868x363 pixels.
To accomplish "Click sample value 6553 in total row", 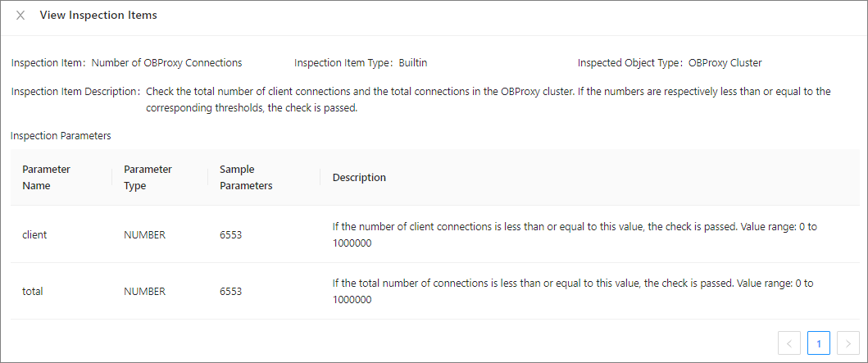I will (231, 291).
